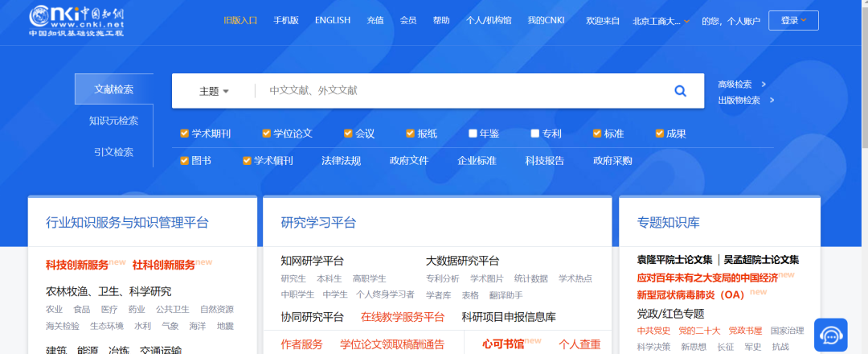Open 知网研学平台 link
The width and height of the screenshot is (868, 354).
312,261
